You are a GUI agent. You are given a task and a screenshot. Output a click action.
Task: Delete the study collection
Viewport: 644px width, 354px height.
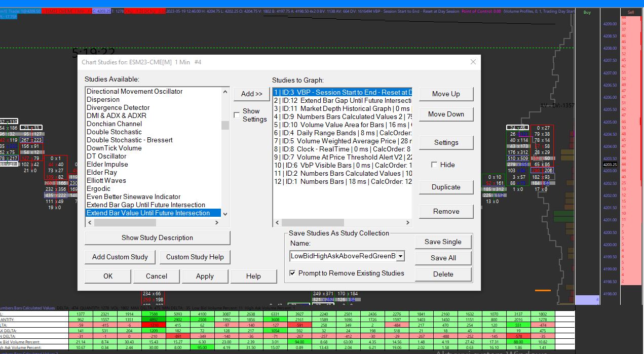(443, 274)
